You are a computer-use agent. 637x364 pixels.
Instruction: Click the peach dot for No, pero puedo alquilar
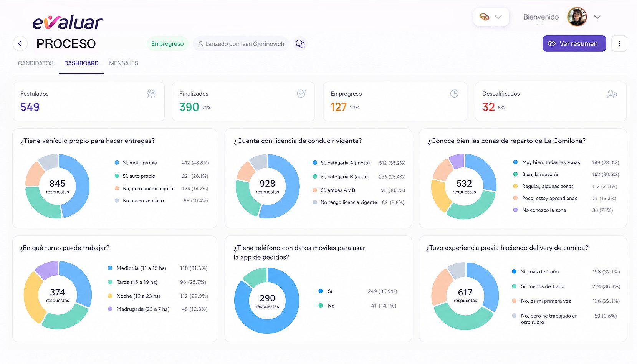coord(117,188)
